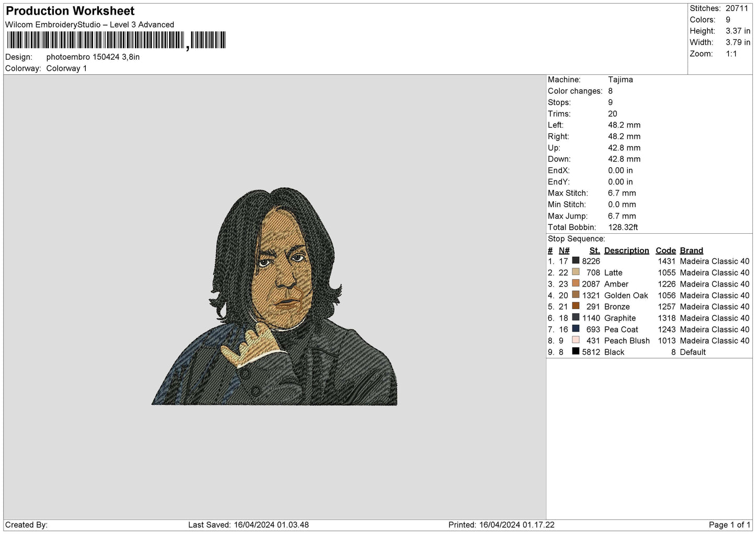Click the 'Page 1 of 1' indicator
Screen dimensions: 756x534
click(x=730, y=525)
